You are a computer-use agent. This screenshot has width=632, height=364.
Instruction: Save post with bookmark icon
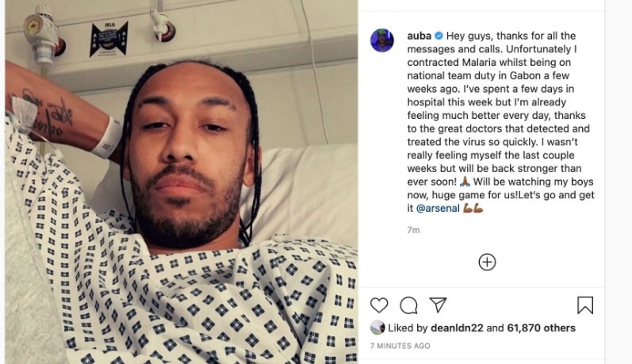(x=585, y=305)
